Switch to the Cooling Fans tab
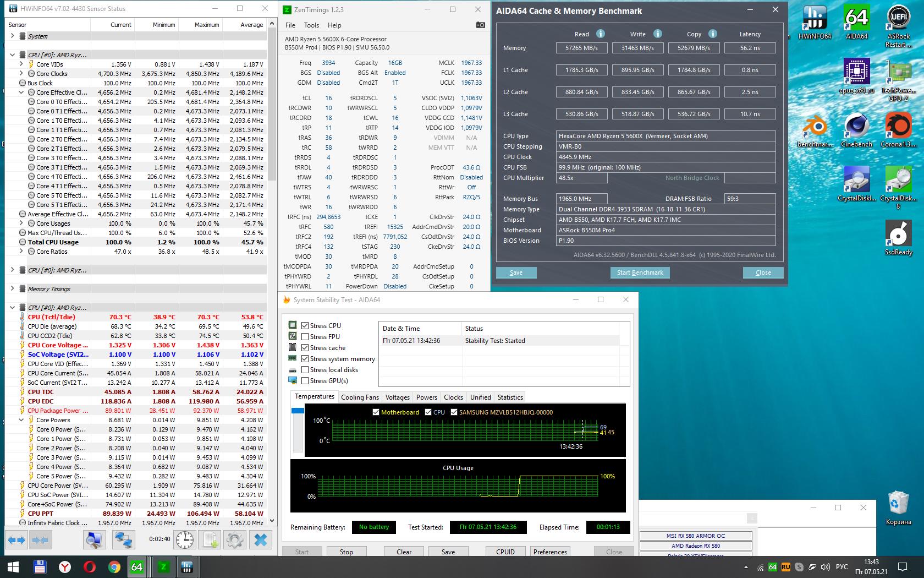Image resolution: width=924 pixels, height=578 pixels. pyautogui.click(x=360, y=397)
